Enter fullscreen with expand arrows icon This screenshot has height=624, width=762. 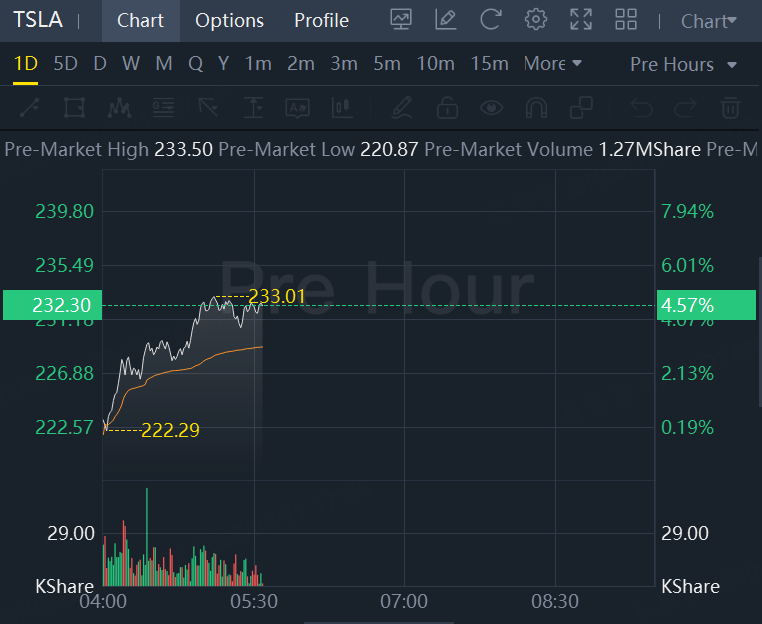pos(580,20)
